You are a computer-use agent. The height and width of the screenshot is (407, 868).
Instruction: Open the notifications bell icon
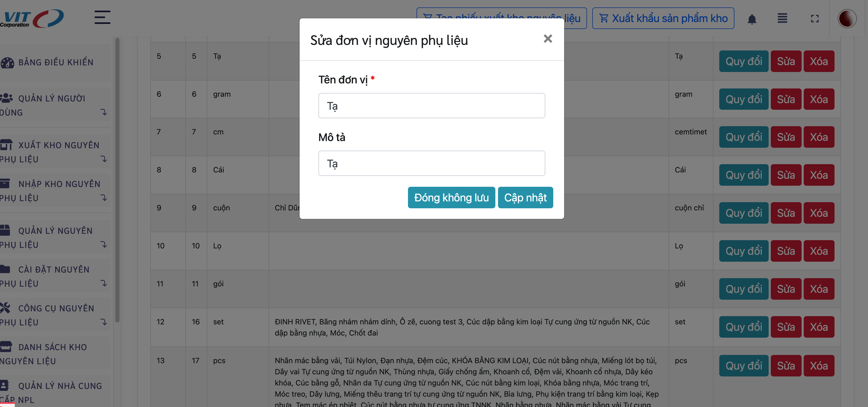point(752,19)
